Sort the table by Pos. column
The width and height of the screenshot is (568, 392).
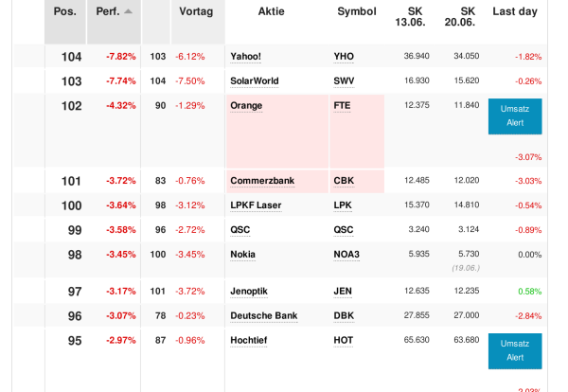65,11
